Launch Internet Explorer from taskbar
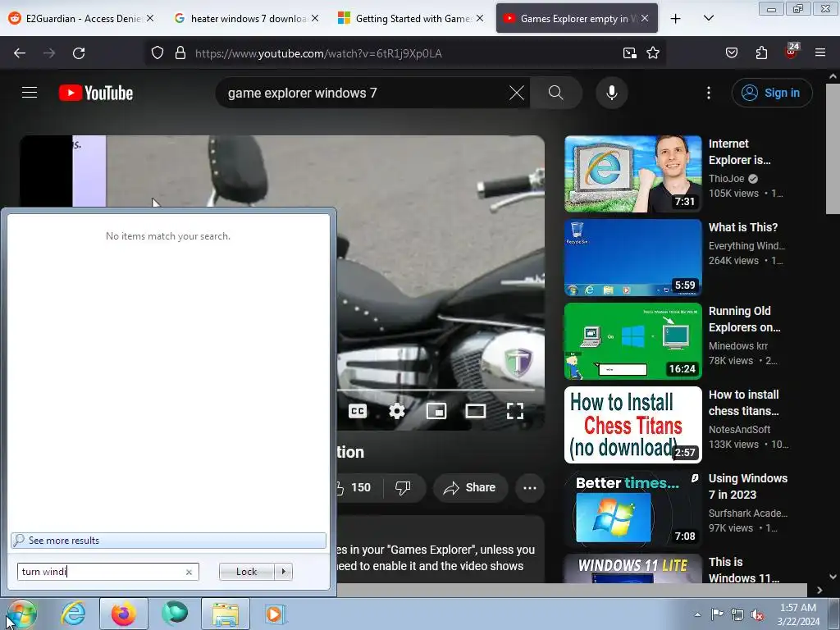This screenshot has width=840, height=630. pos(73,614)
